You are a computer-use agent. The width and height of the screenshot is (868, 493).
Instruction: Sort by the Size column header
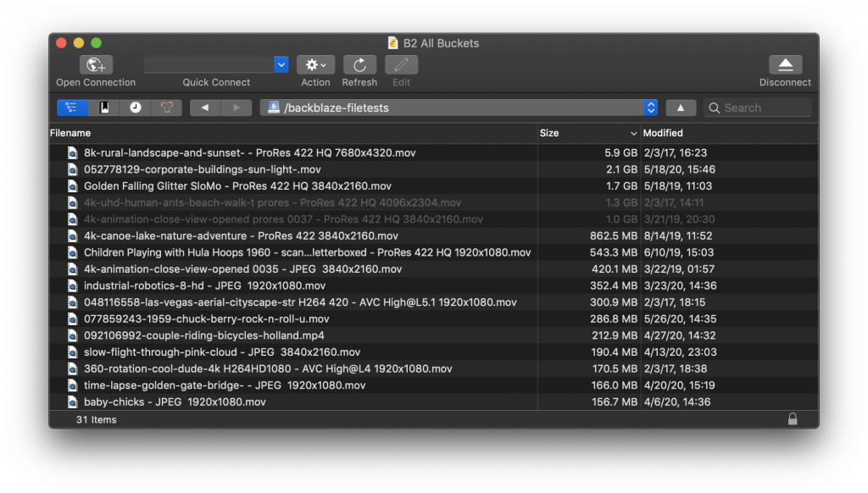pyautogui.click(x=549, y=133)
